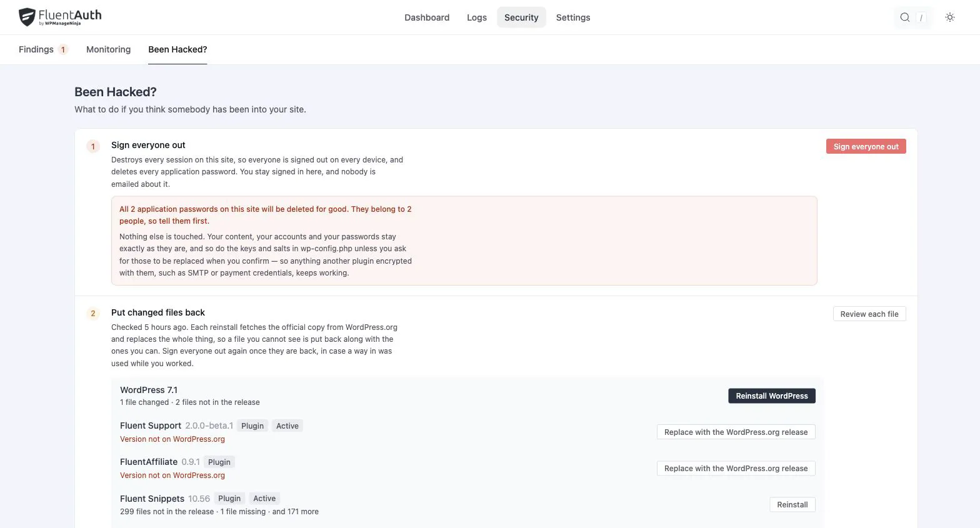Open Settings in top navigation

(573, 17)
